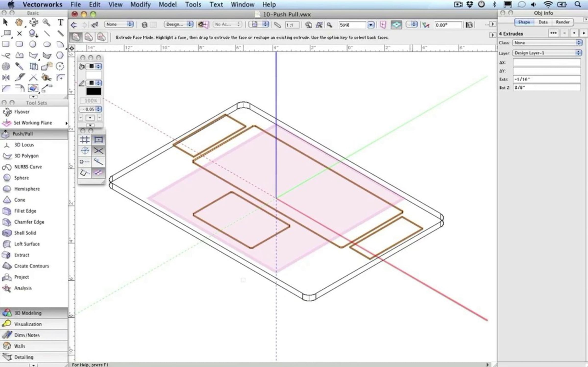Pick the Text tool in Basic palette
Viewport: 588px width, 367px height.
tap(60, 23)
